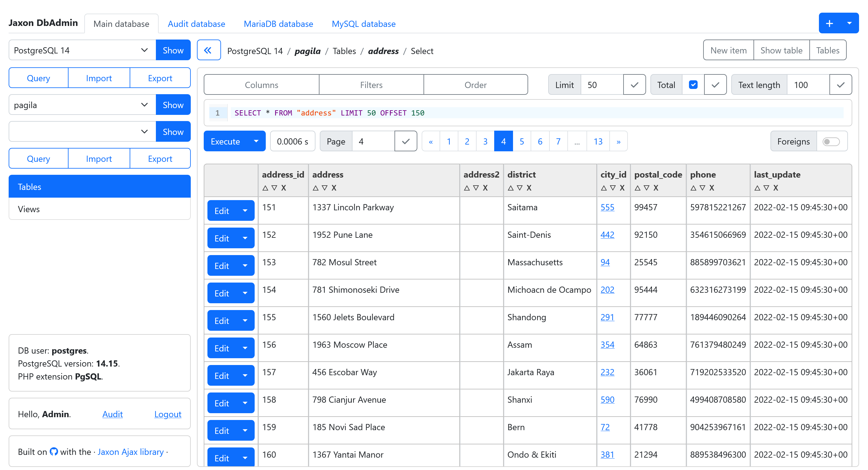The width and height of the screenshot is (868, 470).
Task: Open the dropdown arrow beside plus button
Action: pos(849,23)
